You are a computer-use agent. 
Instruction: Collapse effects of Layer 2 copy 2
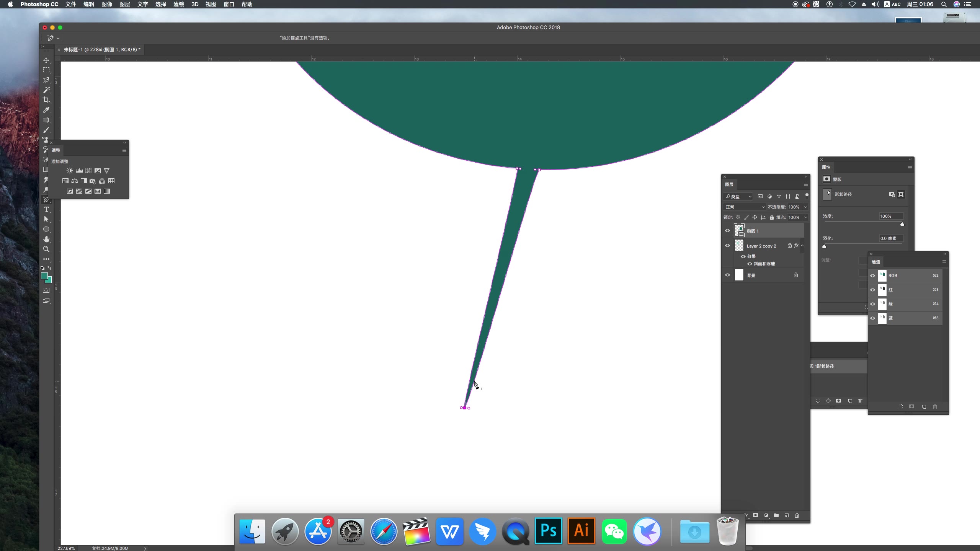[x=802, y=246]
